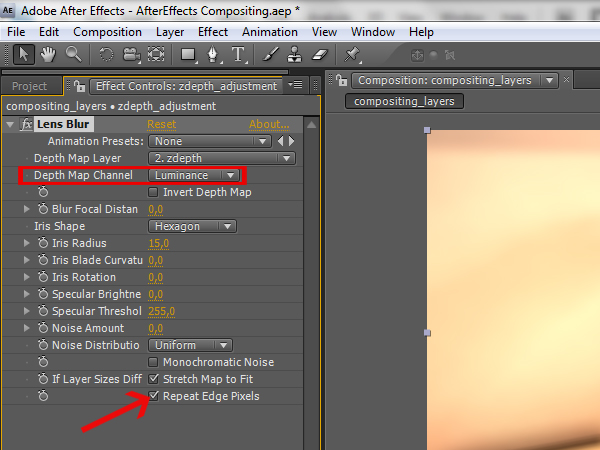Select the Pen tool
Image resolution: width=600 pixels, height=450 pixels.
pos(214,54)
